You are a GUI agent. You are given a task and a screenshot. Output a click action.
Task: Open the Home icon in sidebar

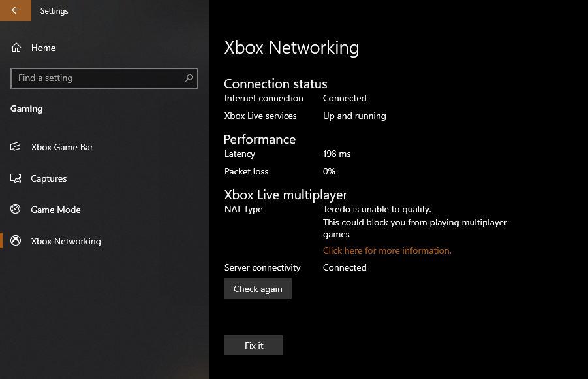point(16,48)
